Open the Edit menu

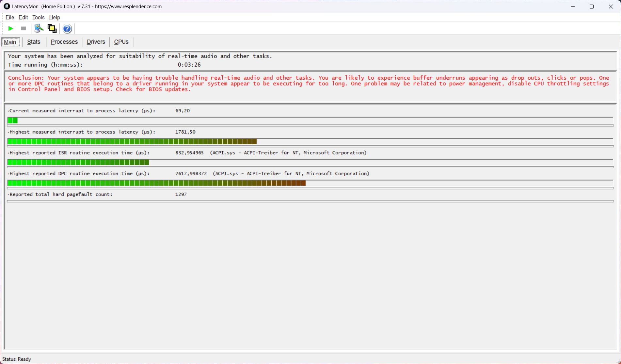pyautogui.click(x=23, y=17)
